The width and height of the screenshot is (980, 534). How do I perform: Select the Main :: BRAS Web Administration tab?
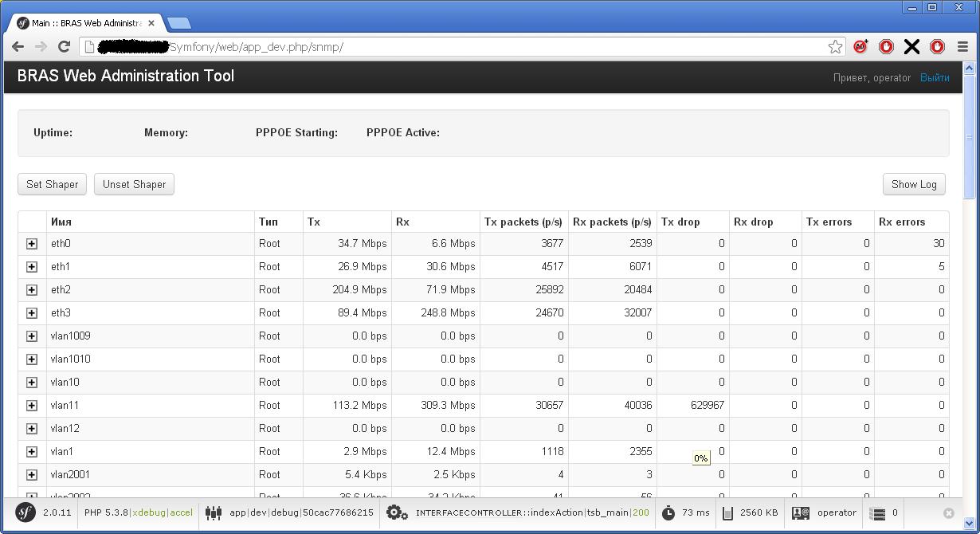[x=85, y=23]
